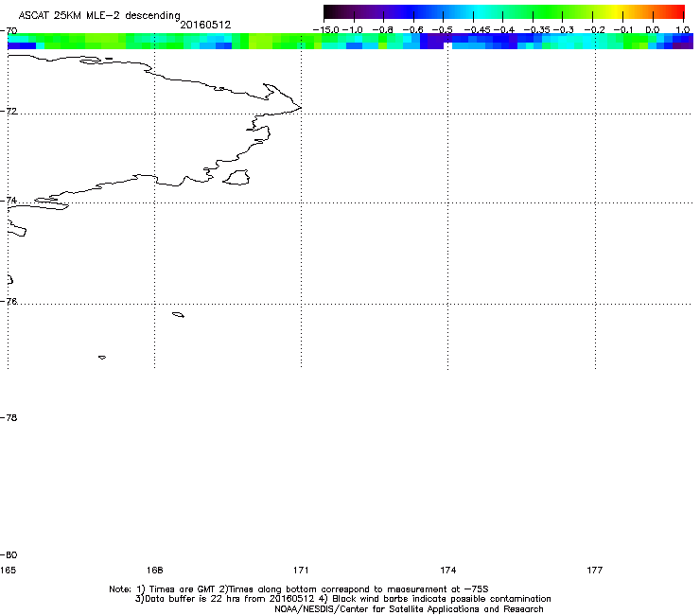
Task: Click the 0.0 color scale label
Action: point(653,30)
